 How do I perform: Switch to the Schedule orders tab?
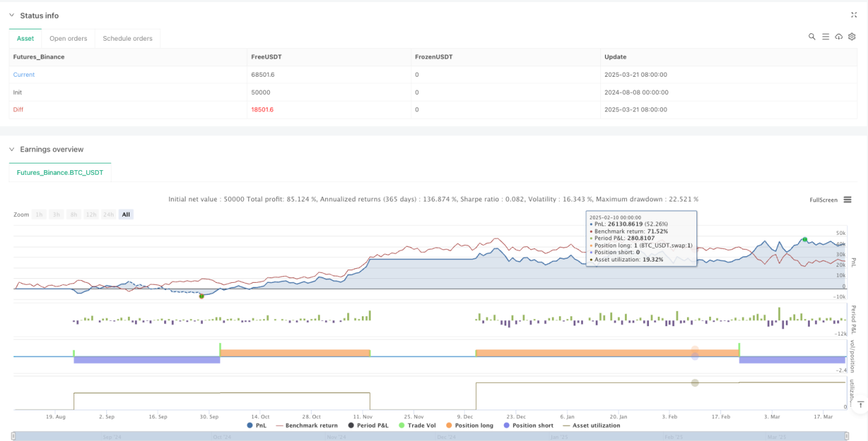click(128, 39)
